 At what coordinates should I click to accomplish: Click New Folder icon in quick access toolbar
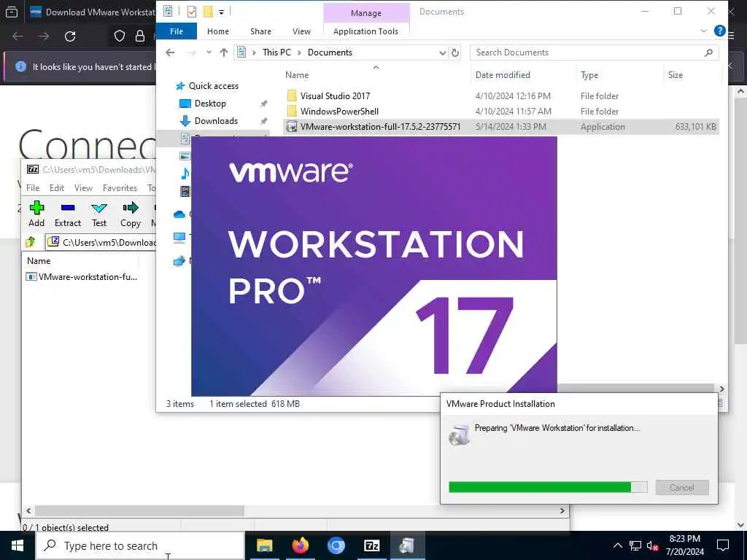point(208,12)
